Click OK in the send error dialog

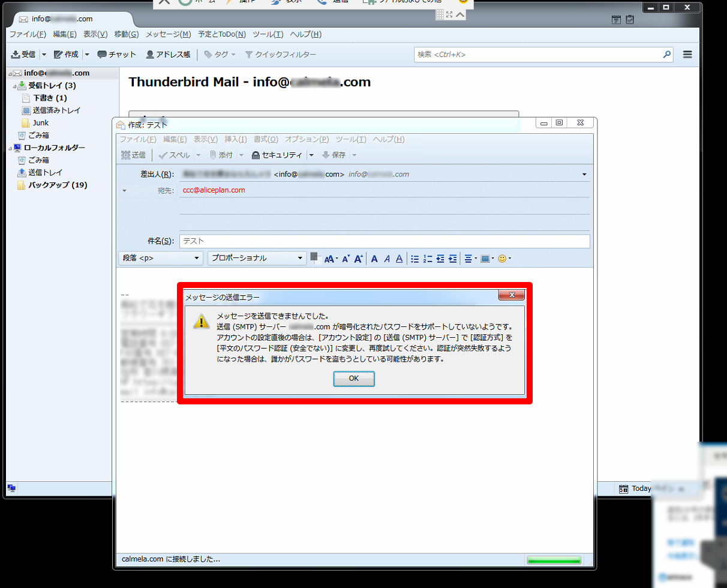pyautogui.click(x=354, y=379)
